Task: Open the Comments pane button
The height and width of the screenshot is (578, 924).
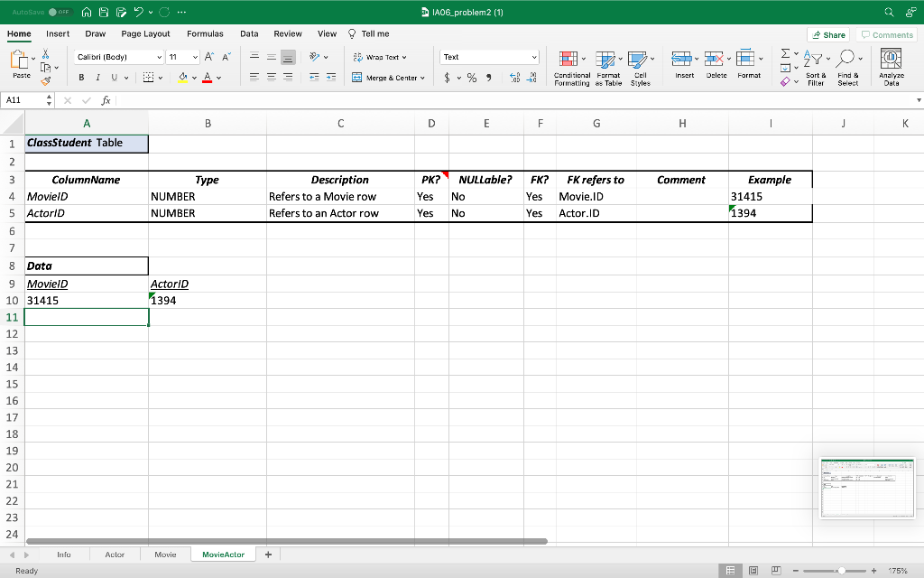Action: (x=887, y=35)
